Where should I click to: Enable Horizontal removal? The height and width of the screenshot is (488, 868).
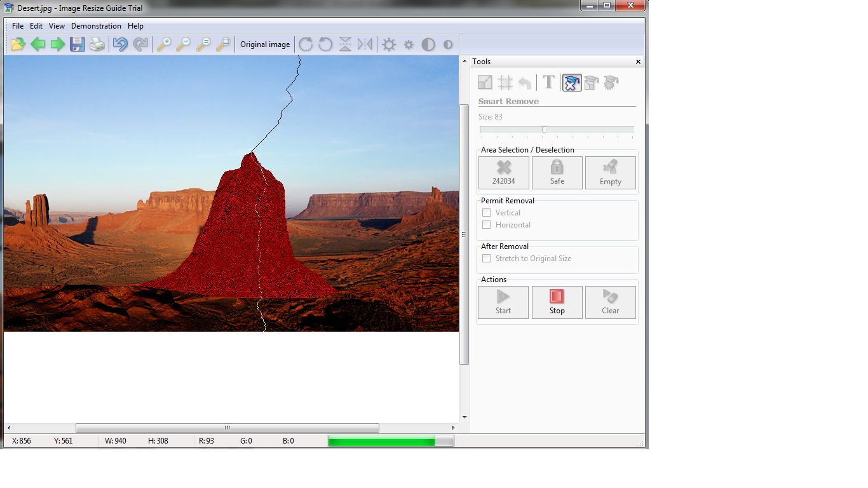[x=486, y=224]
